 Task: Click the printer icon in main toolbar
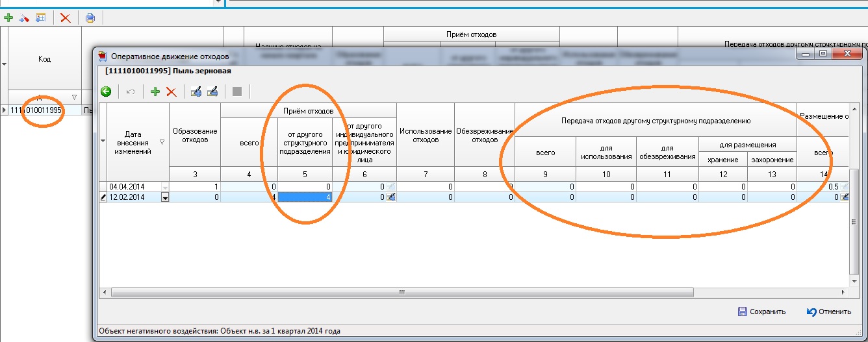coord(90,18)
